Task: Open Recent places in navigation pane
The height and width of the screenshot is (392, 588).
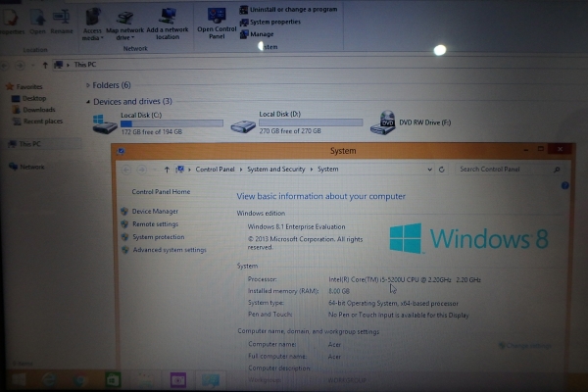Action: coord(37,122)
